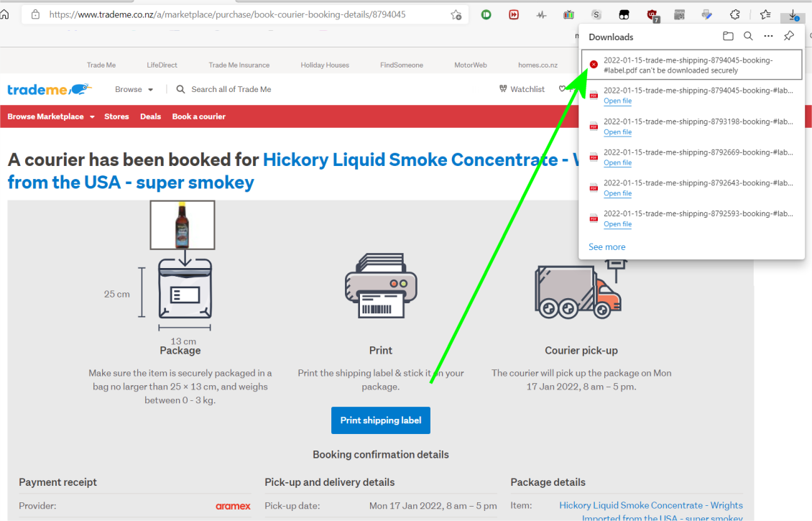Open the Stores menu item
The width and height of the screenshot is (812, 521).
point(116,116)
